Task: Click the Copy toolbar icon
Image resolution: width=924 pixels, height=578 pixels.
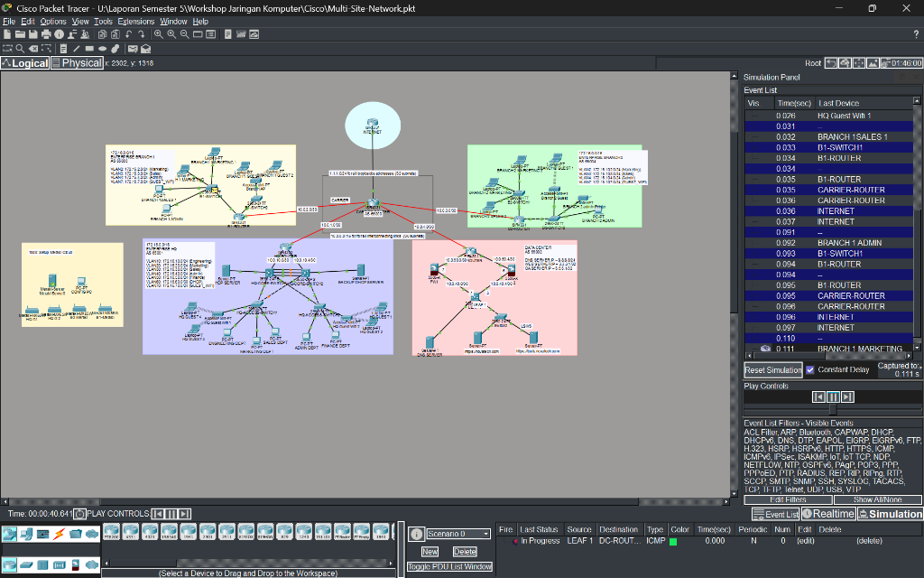Action: click(x=102, y=34)
